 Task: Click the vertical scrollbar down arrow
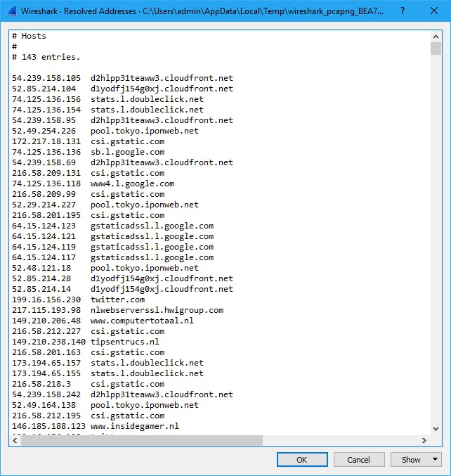pyautogui.click(x=436, y=429)
